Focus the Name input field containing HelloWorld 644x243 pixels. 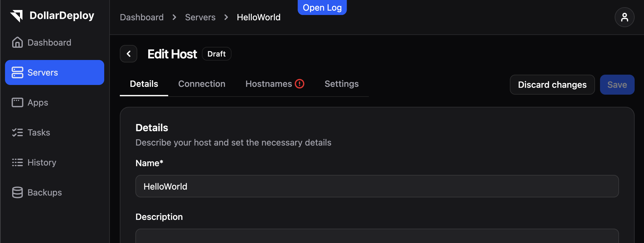[377, 186]
